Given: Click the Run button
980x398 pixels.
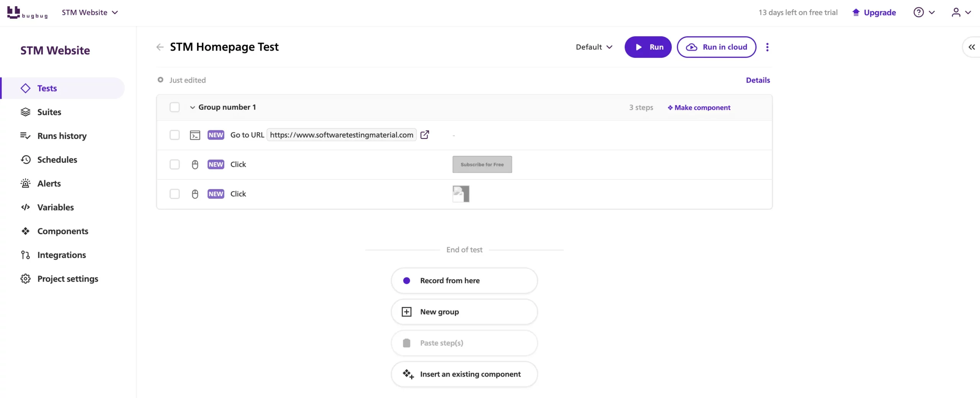Looking at the screenshot, I should 648,47.
